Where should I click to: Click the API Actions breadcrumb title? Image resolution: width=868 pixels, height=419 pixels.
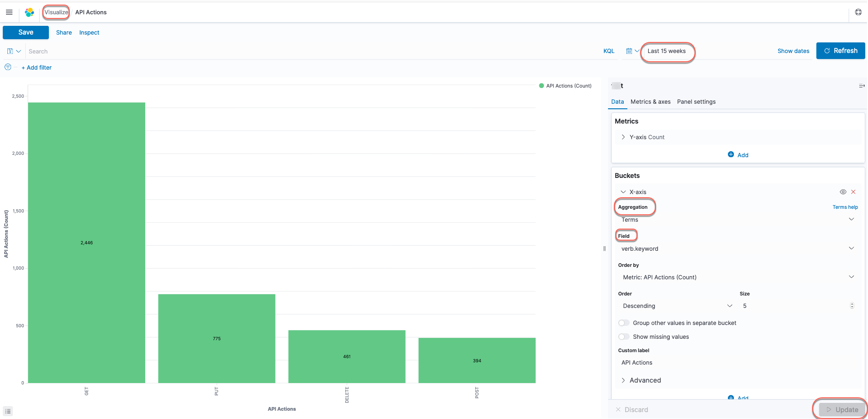point(91,12)
